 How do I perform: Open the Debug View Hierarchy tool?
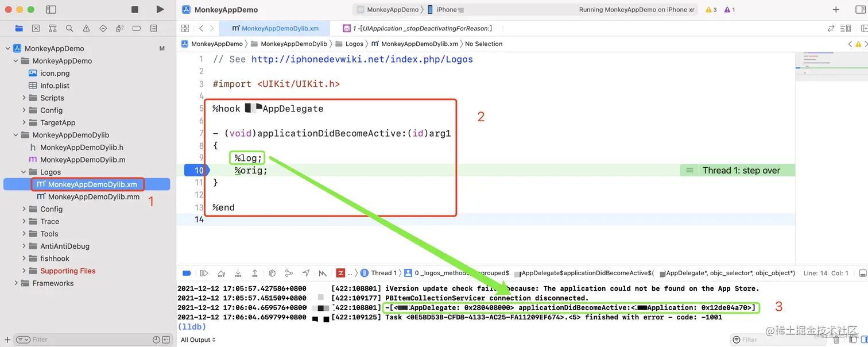[272, 273]
